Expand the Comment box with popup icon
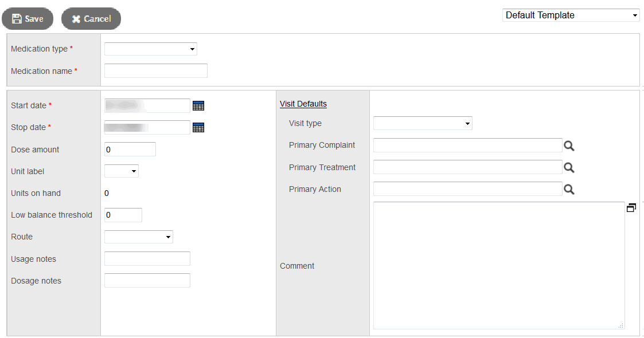The image size is (644, 338). (631, 208)
